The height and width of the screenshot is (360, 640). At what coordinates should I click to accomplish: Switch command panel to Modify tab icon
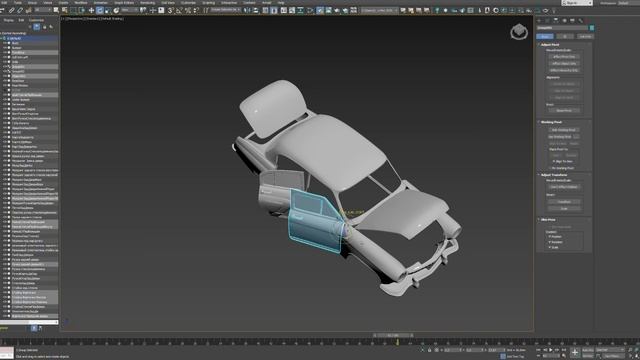pyautogui.click(x=547, y=20)
